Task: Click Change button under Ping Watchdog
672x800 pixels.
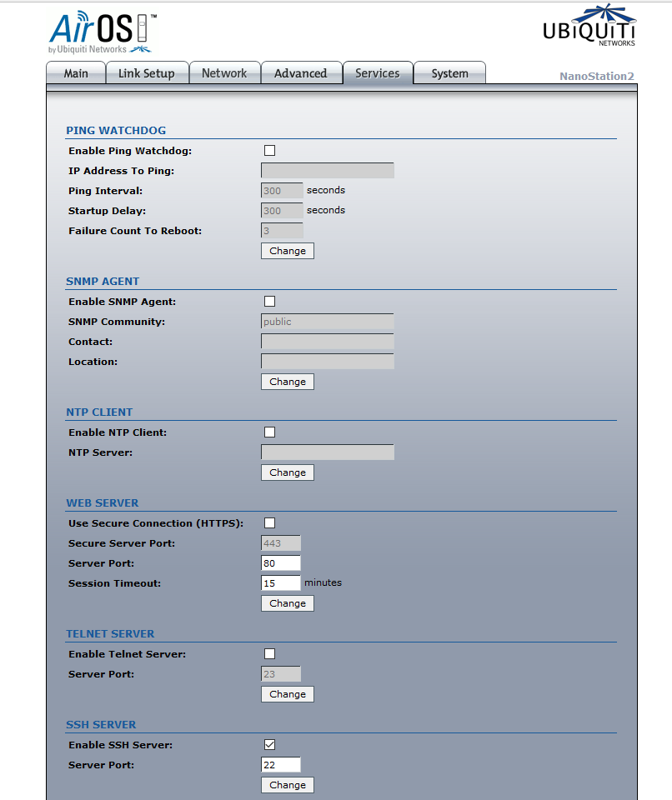Action: click(x=288, y=251)
